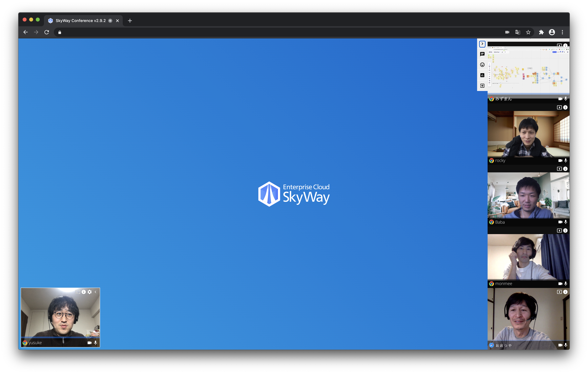Viewport: 588px width, 374px height.
Task: Open yusuke's local settings gear
Action: 90,292
